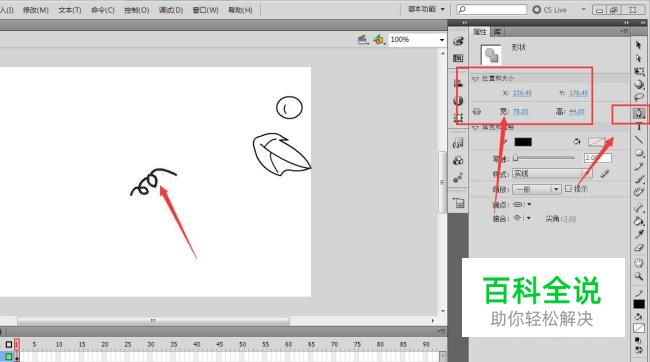Open the Color panel palette icon
This screenshot has width=650, height=362.
[458, 41]
